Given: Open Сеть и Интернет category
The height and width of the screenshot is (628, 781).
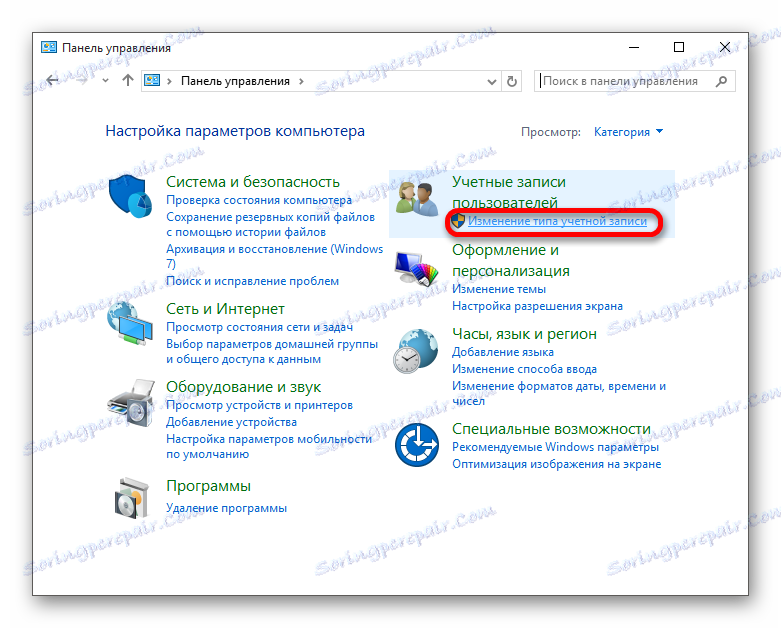Looking at the screenshot, I should pos(225,309).
